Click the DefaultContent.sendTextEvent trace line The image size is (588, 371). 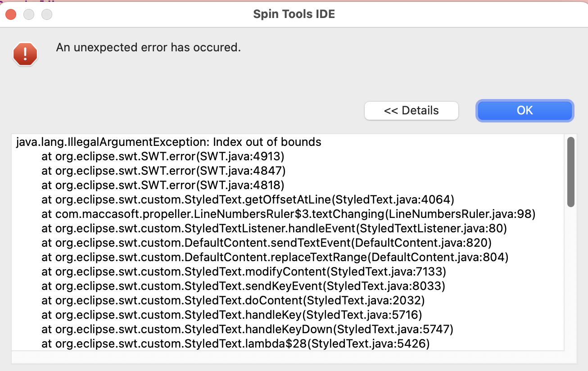266,243
